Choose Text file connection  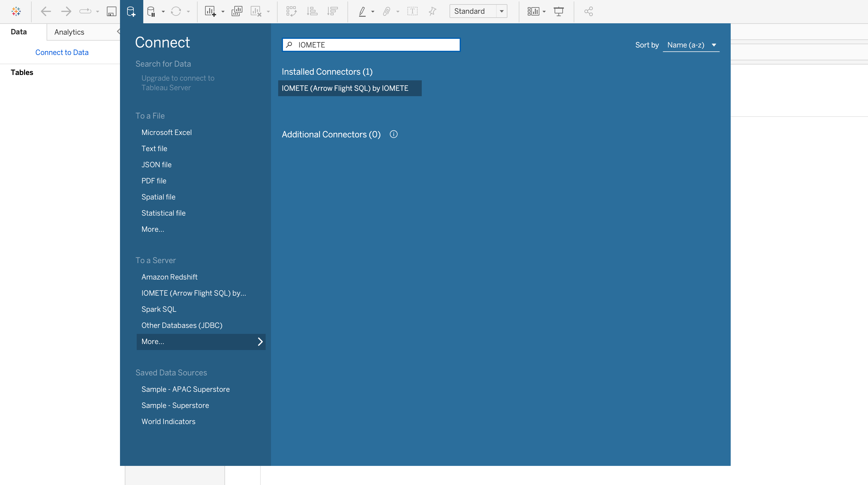click(x=154, y=148)
